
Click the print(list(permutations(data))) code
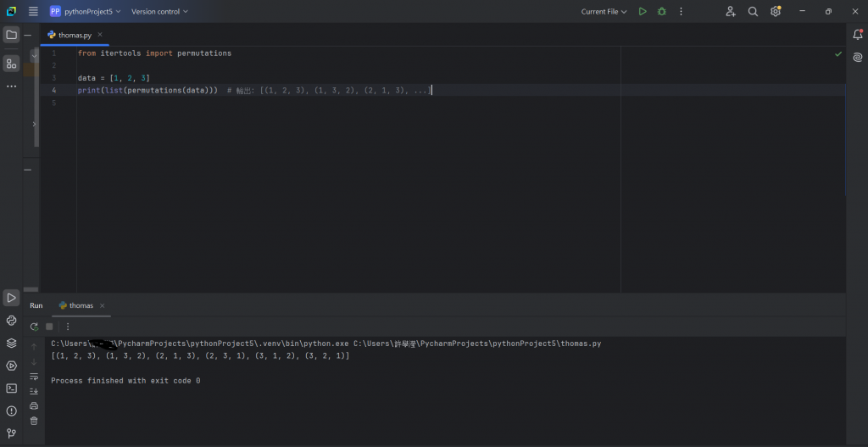point(147,90)
